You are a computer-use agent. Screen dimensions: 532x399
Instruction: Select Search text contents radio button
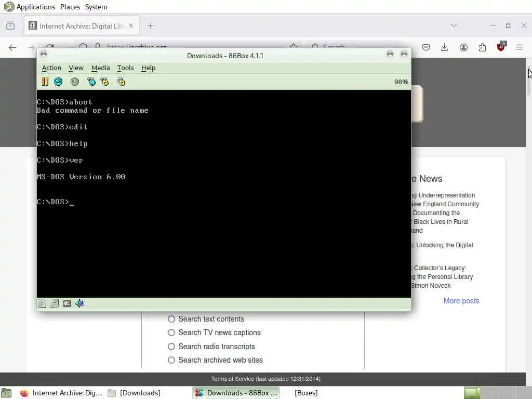click(x=171, y=320)
